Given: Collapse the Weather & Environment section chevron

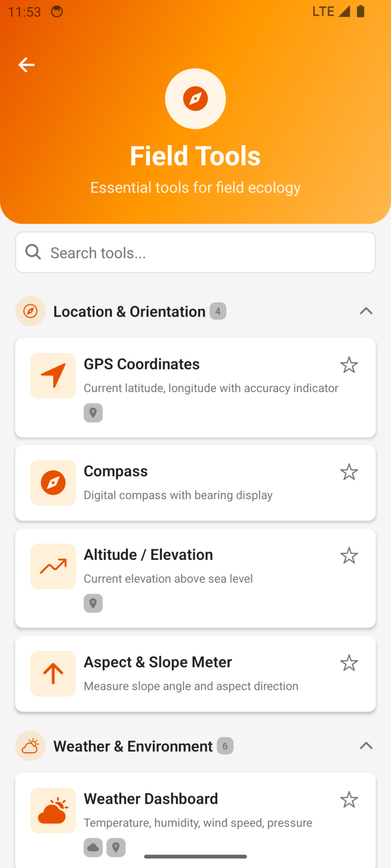Looking at the screenshot, I should 366,746.
